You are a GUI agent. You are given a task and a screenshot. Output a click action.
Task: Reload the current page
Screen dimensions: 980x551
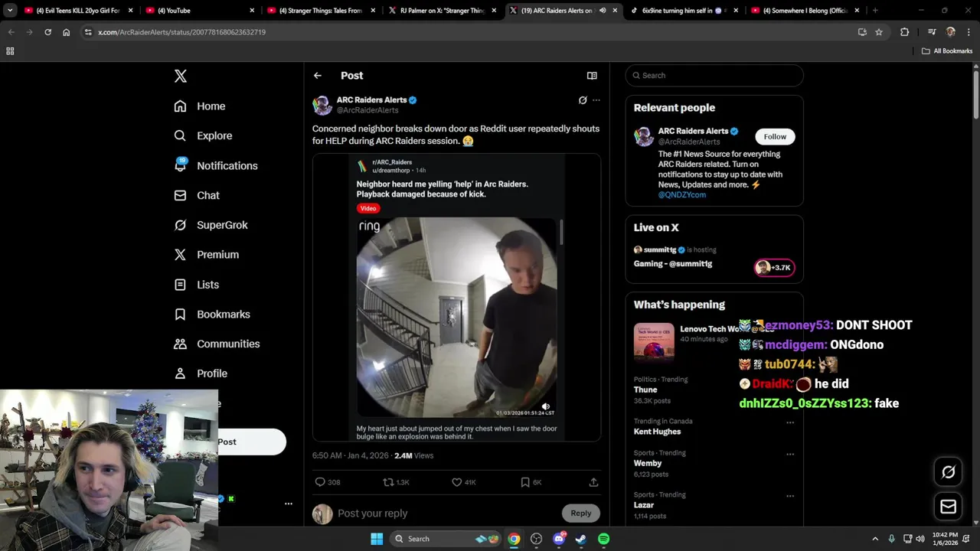pyautogui.click(x=47, y=32)
